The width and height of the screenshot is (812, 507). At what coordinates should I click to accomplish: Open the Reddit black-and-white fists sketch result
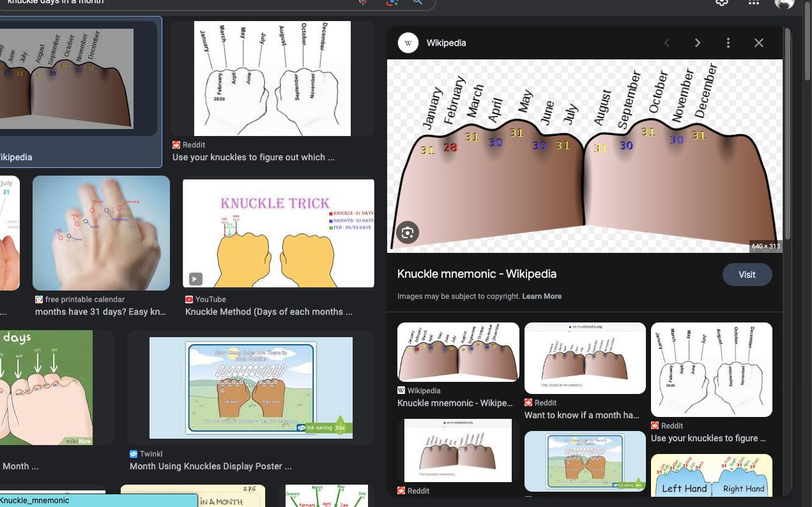[272, 79]
